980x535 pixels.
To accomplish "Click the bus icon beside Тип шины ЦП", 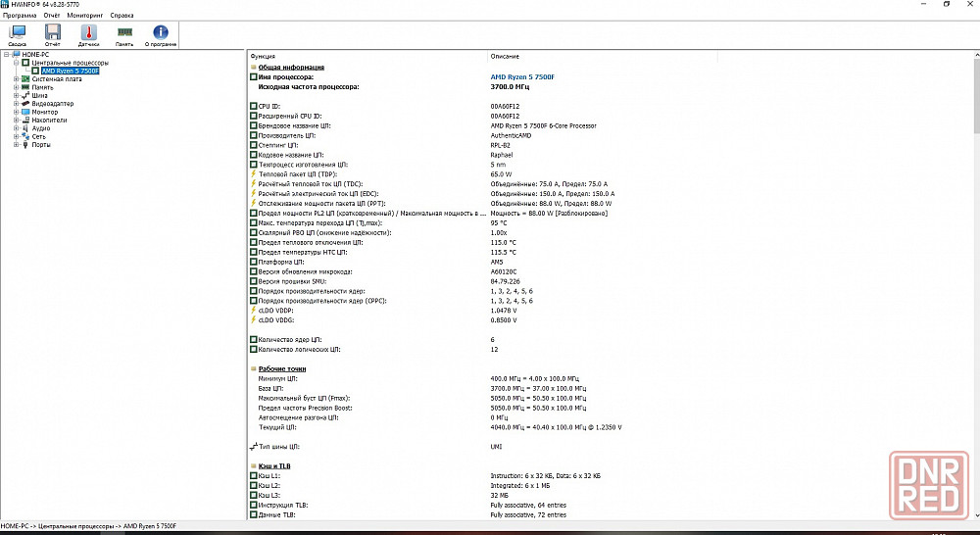I will 253,447.
